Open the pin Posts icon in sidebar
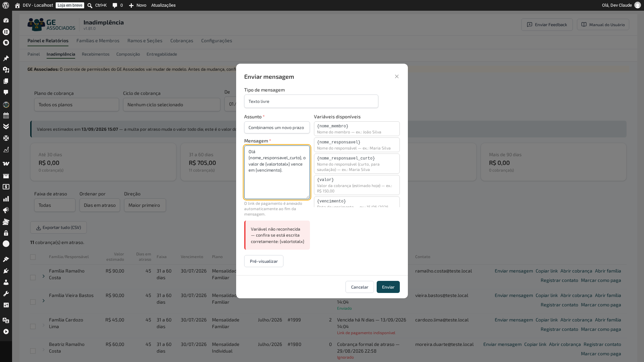This screenshot has width=644, height=362. click(6, 58)
